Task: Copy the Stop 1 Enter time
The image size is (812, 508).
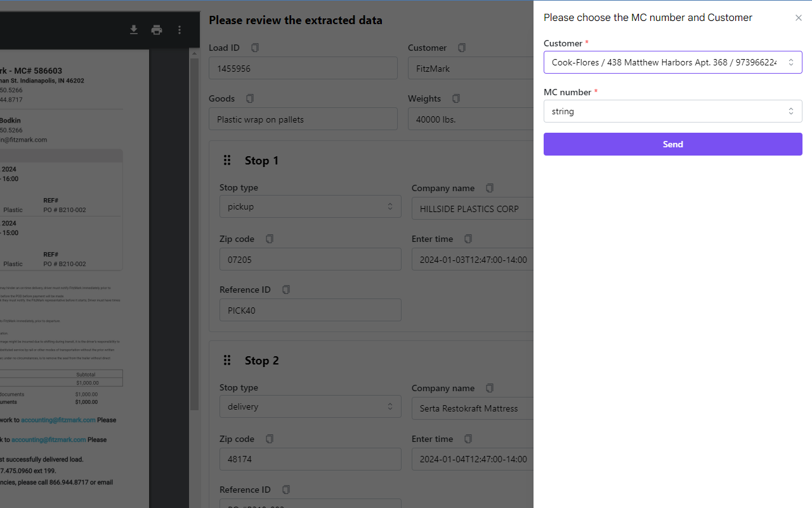Action: pos(468,238)
